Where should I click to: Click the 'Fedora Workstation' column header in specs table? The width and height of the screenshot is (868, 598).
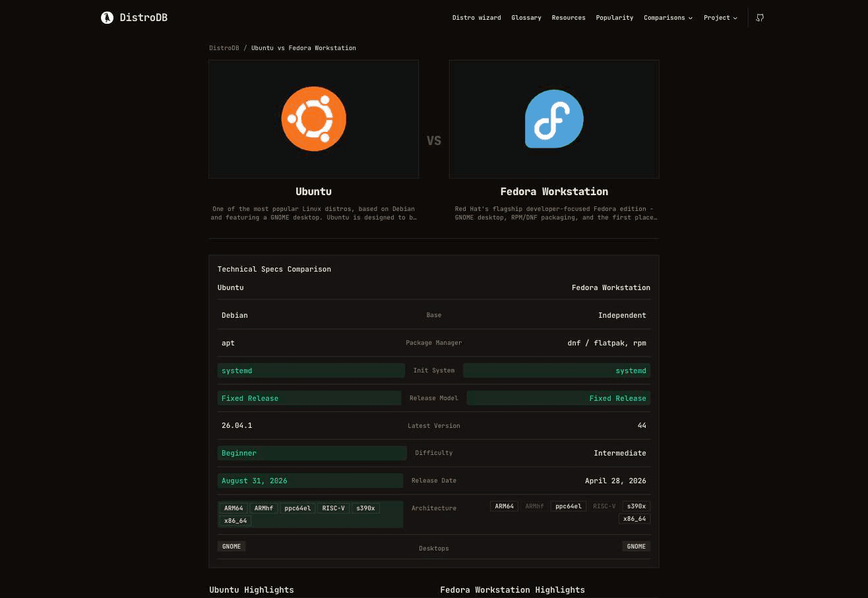pos(611,287)
